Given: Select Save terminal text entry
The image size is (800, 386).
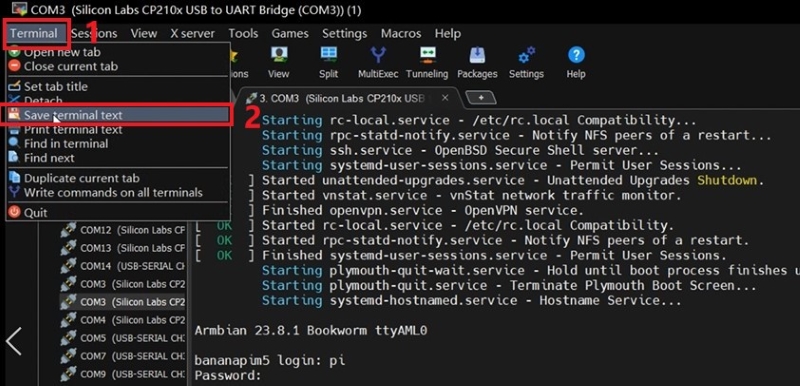Looking at the screenshot, I should (x=117, y=115).
